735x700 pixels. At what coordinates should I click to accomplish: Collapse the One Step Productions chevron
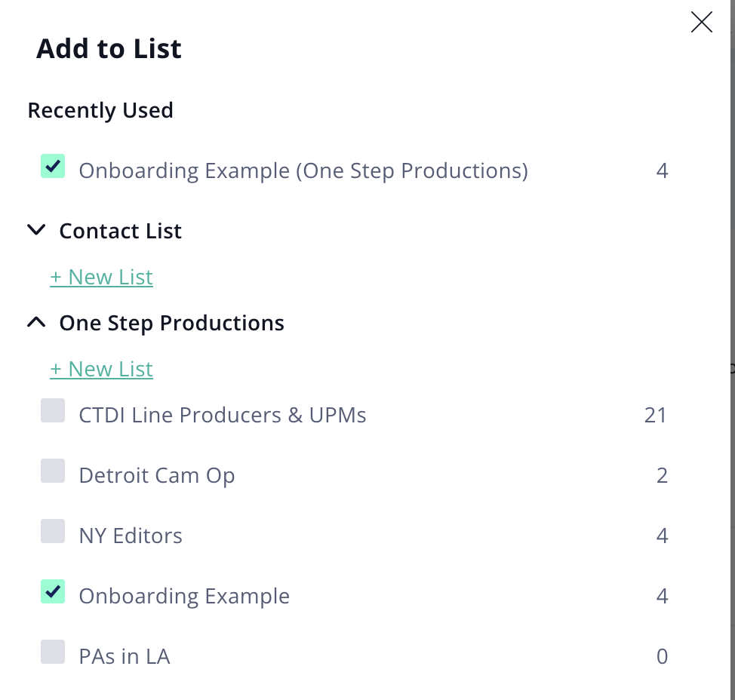click(36, 322)
